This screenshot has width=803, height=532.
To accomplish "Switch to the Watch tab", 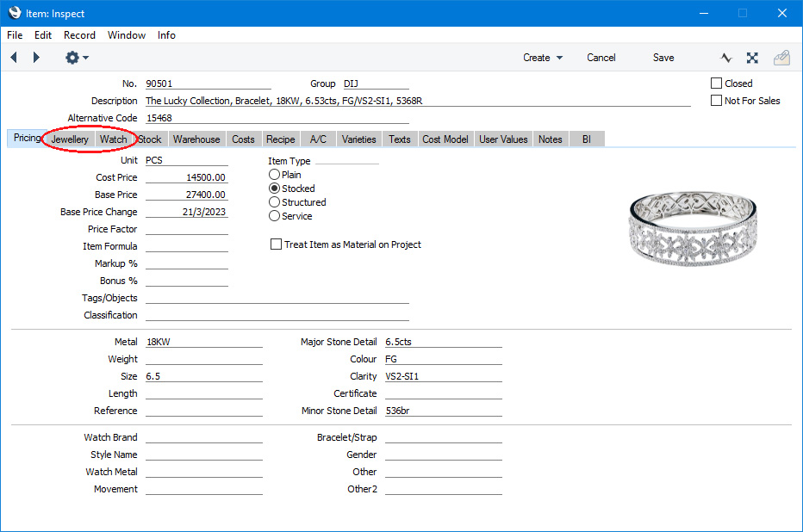I will click(113, 139).
